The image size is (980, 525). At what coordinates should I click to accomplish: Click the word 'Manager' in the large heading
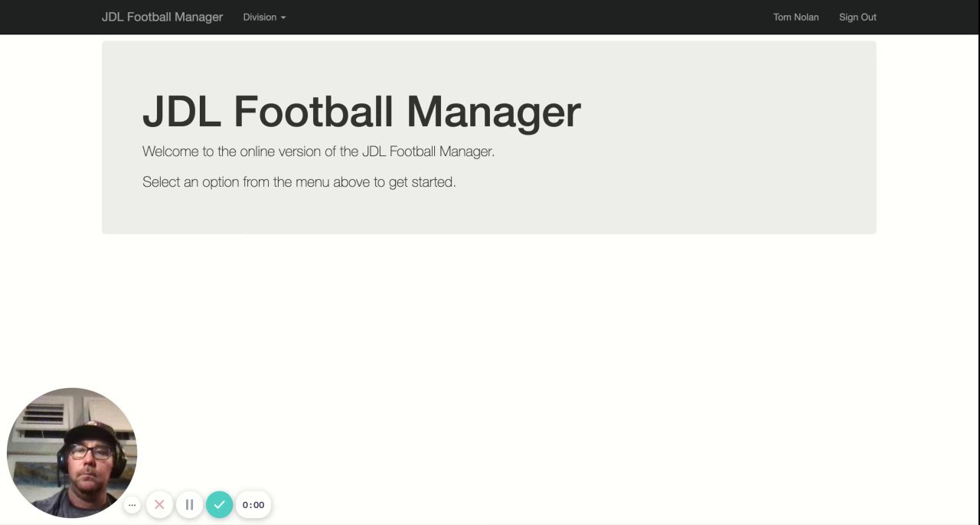click(x=493, y=112)
